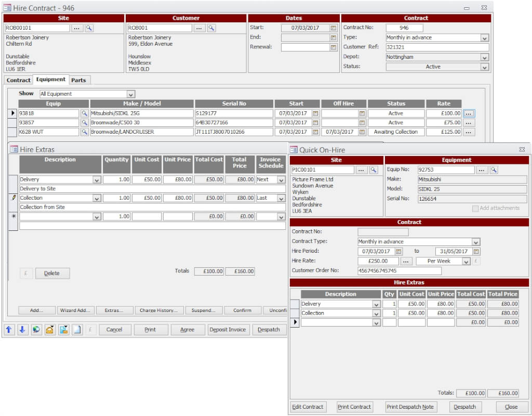Open the Show All Equipment filter dropdown
This screenshot has width=532, height=416.
(x=130, y=94)
